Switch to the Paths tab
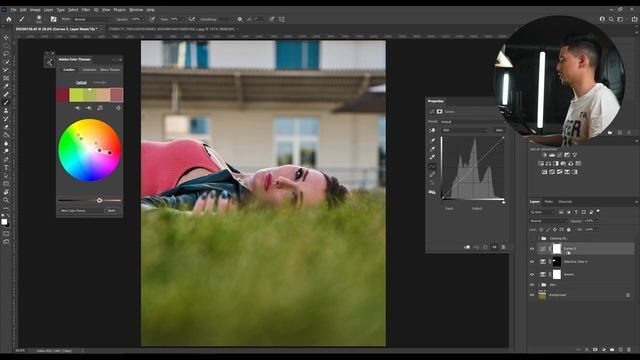Viewport: 640px width, 360px height. (549, 202)
